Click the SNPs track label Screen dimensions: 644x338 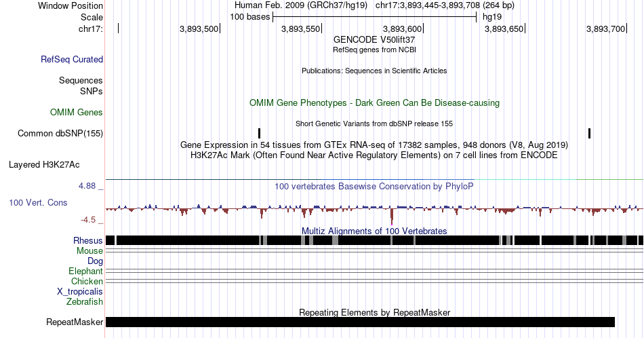(x=92, y=91)
